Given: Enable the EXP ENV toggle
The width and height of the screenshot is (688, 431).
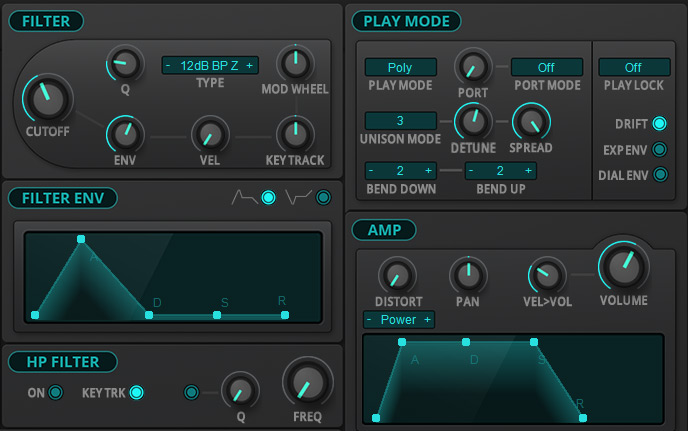Looking at the screenshot, I should (660, 150).
